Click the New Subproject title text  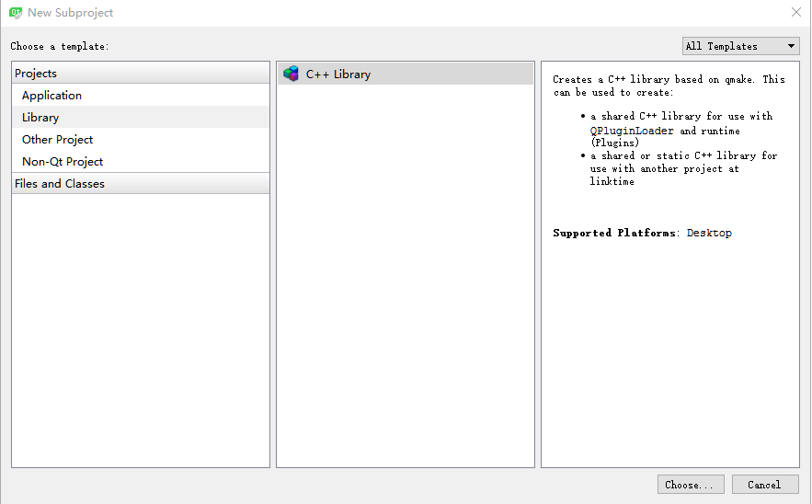[x=71, y=13]
